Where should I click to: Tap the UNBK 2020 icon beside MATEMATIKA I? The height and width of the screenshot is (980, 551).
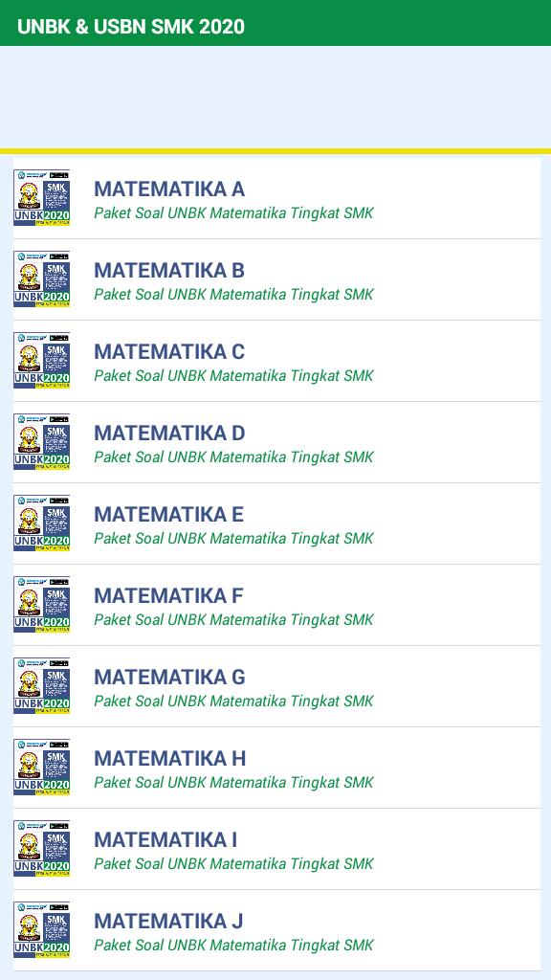click(41, 848)
